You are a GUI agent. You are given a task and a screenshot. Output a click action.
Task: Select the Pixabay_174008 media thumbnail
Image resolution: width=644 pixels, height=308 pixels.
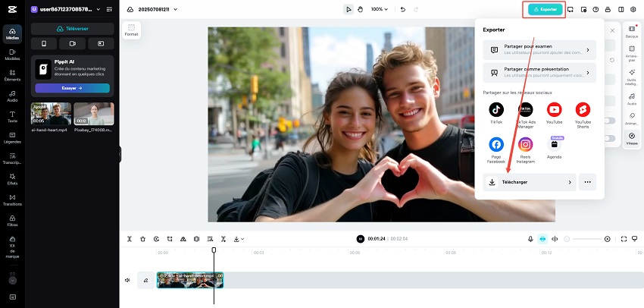(x=94, y=114)
